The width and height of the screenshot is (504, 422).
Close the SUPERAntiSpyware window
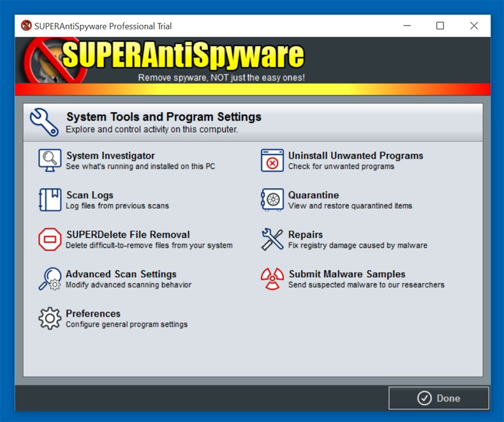coord(474,26)
